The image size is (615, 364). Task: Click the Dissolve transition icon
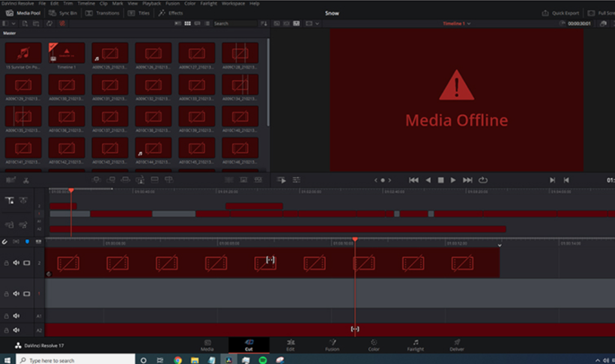[244, 180]
